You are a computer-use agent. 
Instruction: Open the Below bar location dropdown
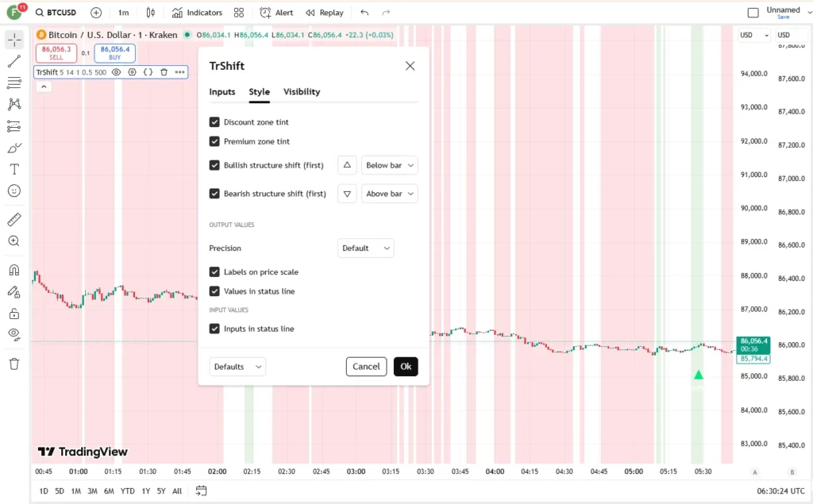click(x=389, y=165)
